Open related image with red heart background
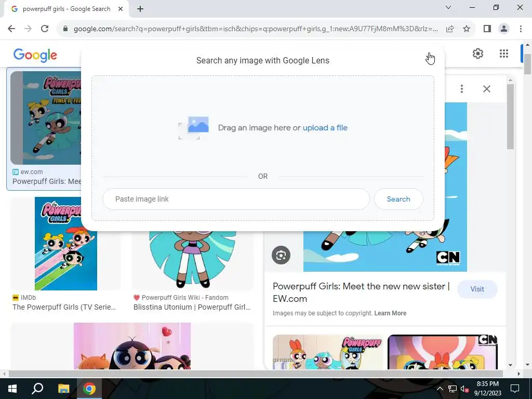Screen dimensions: 532x399 pos(443,352)
